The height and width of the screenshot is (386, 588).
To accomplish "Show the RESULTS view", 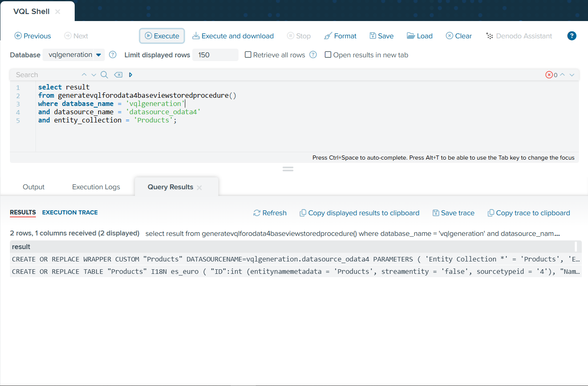I will tap(23, 212).
